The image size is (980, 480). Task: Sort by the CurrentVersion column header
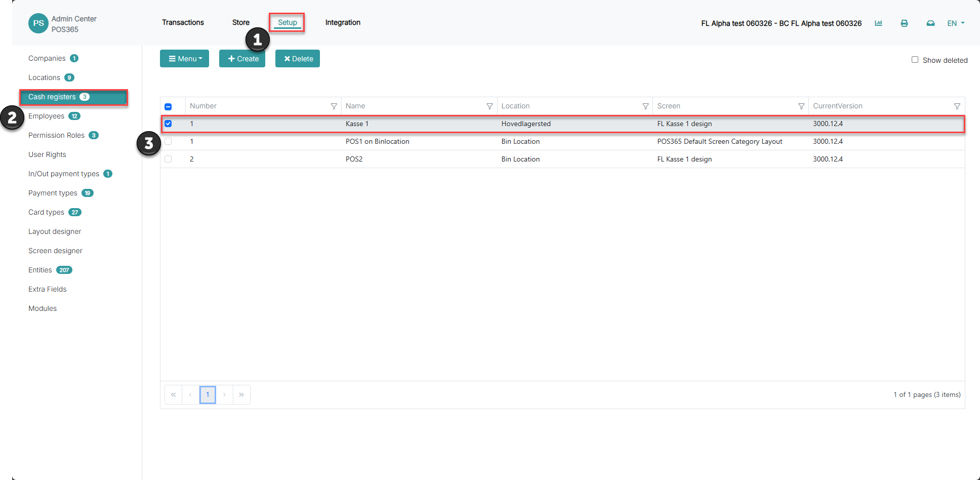pos(838,106)
